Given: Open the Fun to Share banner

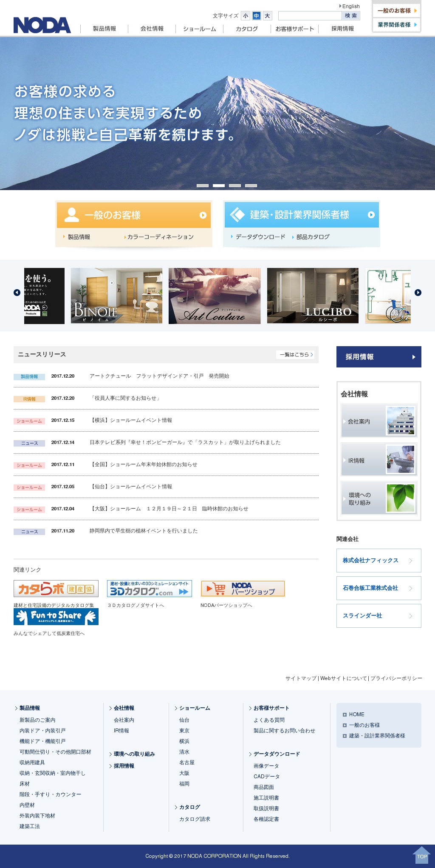Looking at the screenshot, I should (x=56, y=616).
